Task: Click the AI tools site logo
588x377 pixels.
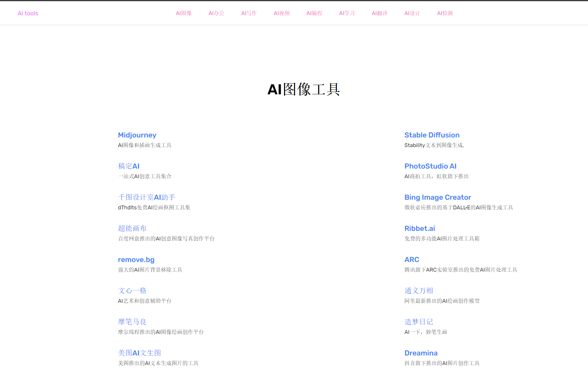Action: click(x=28, y=13)
